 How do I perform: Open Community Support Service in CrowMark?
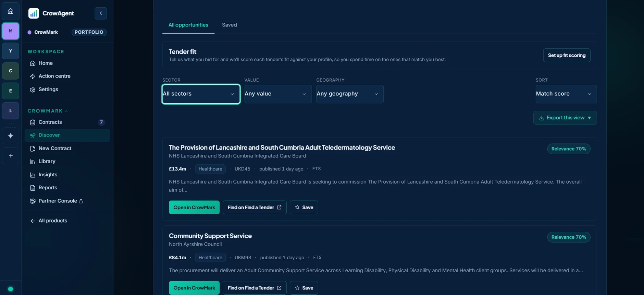click(x=194, y=288)
